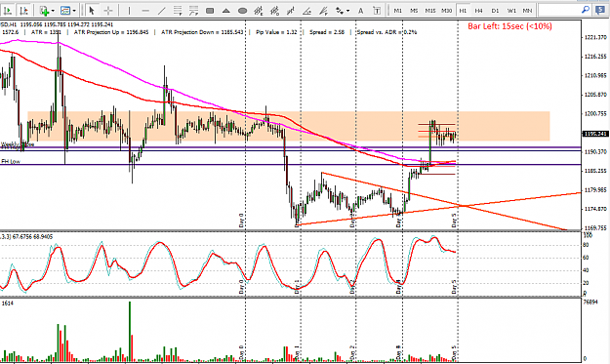Switch chart to W1 weekly timeframe

pos(511,11)
